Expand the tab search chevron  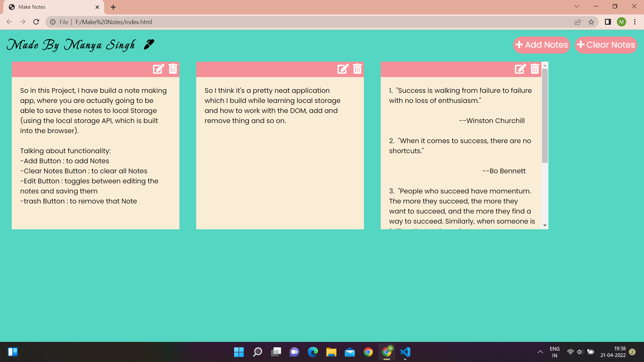point(577,6)
